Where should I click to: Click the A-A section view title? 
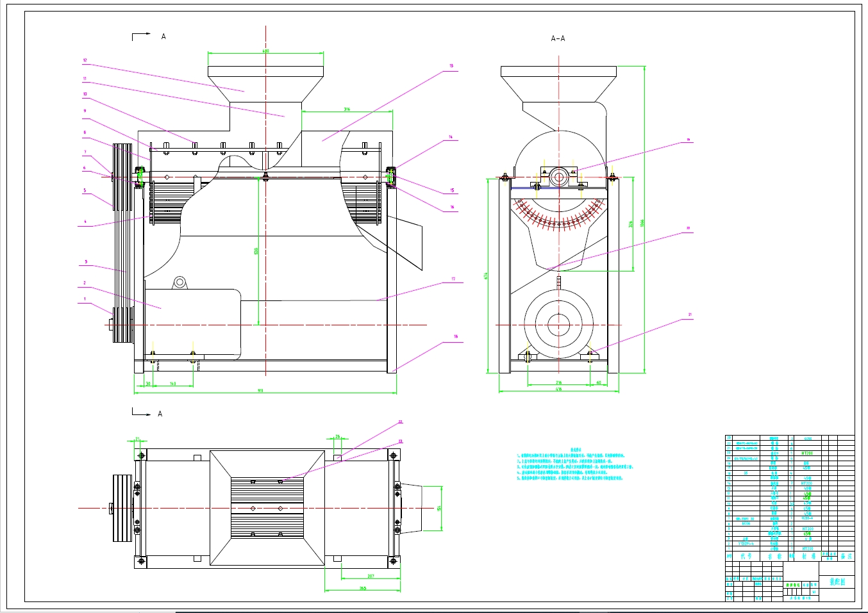click(558, 38)
